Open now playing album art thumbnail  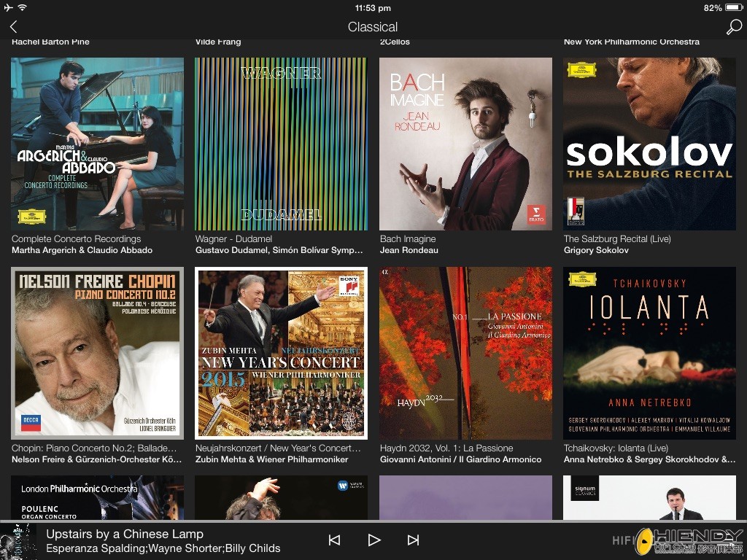click(x=18, y=541)
